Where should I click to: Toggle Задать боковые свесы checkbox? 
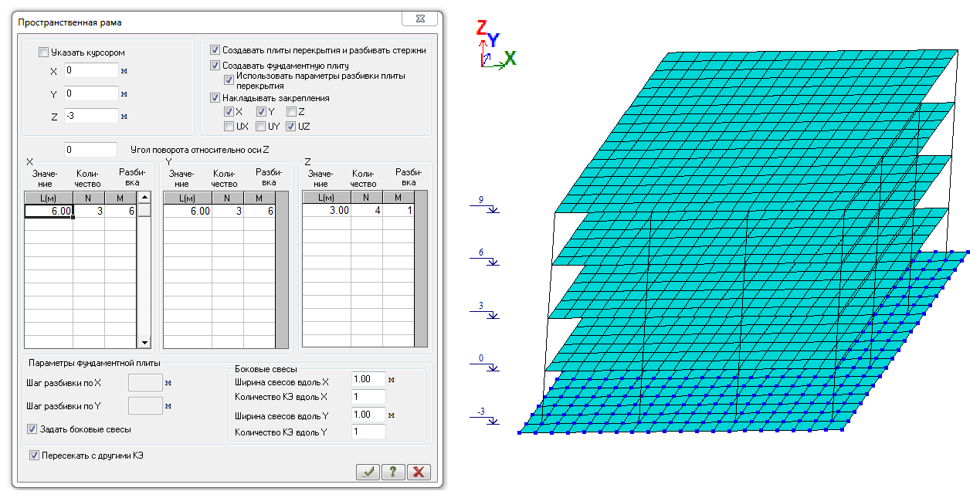32,429
